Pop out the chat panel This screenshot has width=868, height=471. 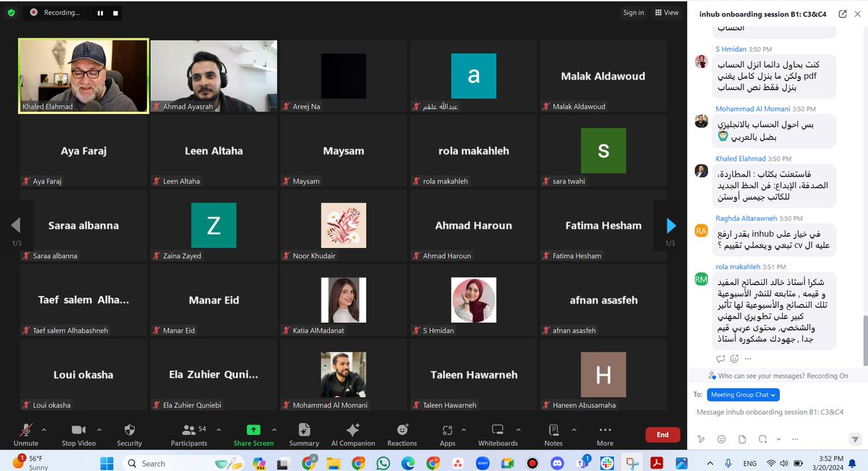pyautogui.click(x=843, y=14)
